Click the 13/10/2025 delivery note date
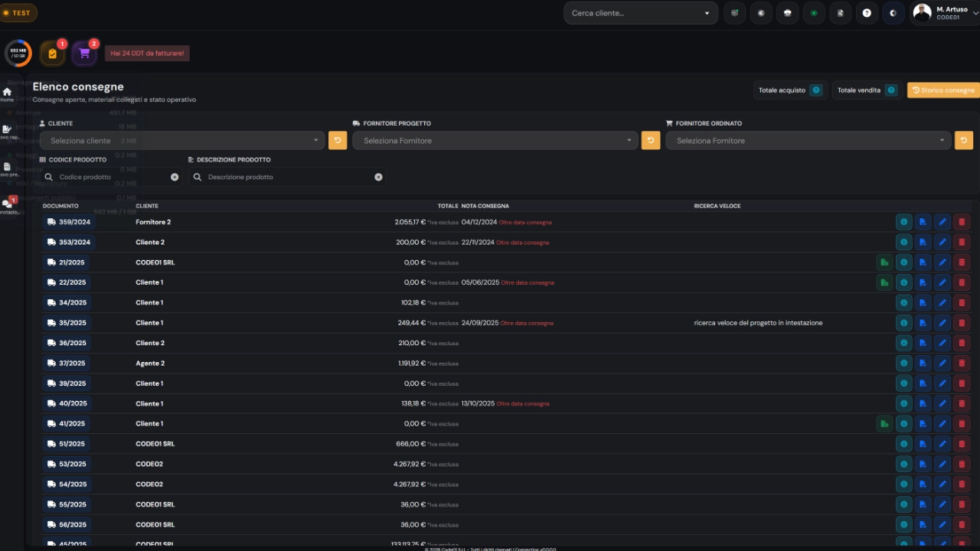The width and height of the screenshot is (980, 551). click(478, 403)
